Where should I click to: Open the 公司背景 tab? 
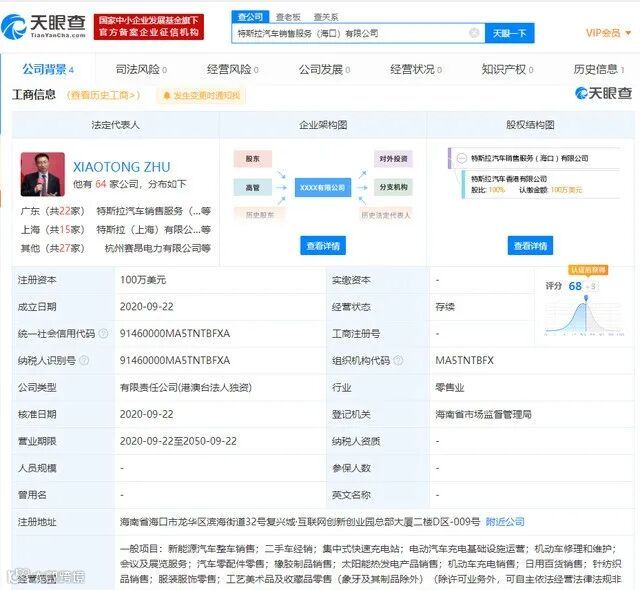click(x=48, y=69)
